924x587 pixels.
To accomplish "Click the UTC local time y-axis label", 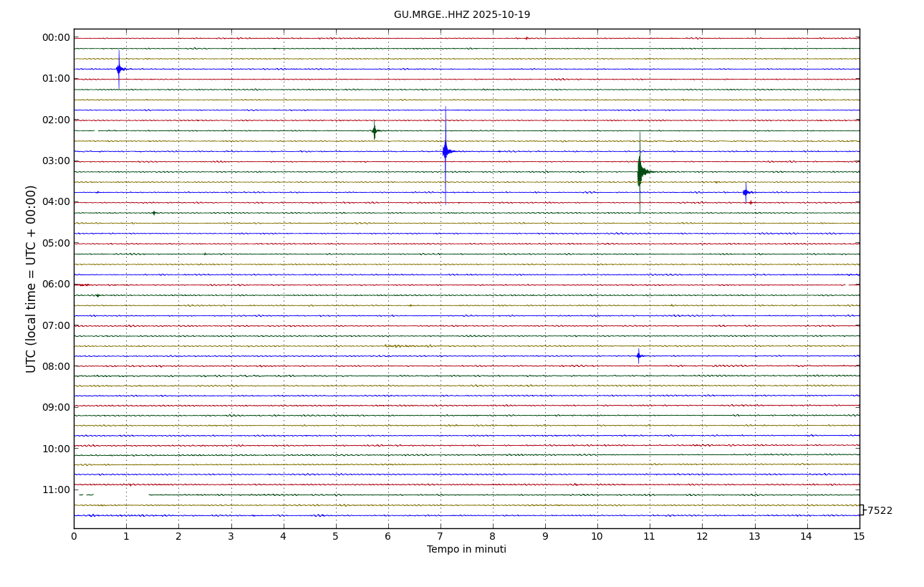I will pyautogui.click(x=32, y=279).
